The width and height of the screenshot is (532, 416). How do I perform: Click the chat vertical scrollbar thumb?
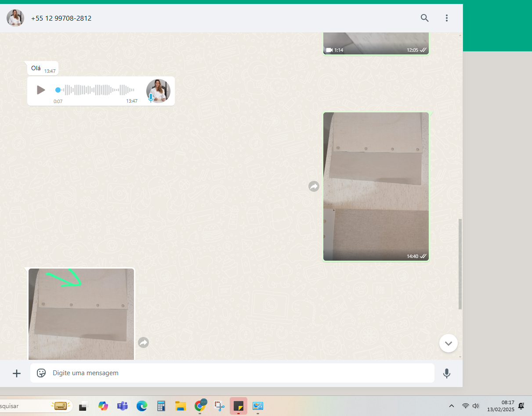(460, 264)
